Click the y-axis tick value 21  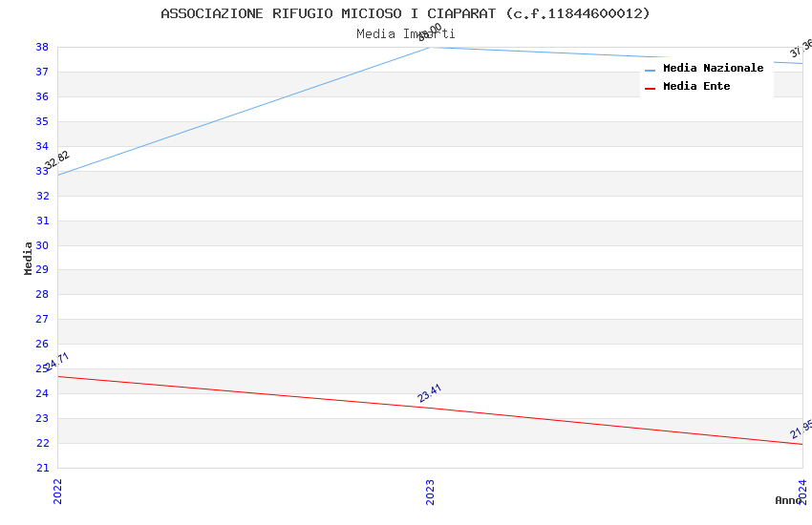42,468
